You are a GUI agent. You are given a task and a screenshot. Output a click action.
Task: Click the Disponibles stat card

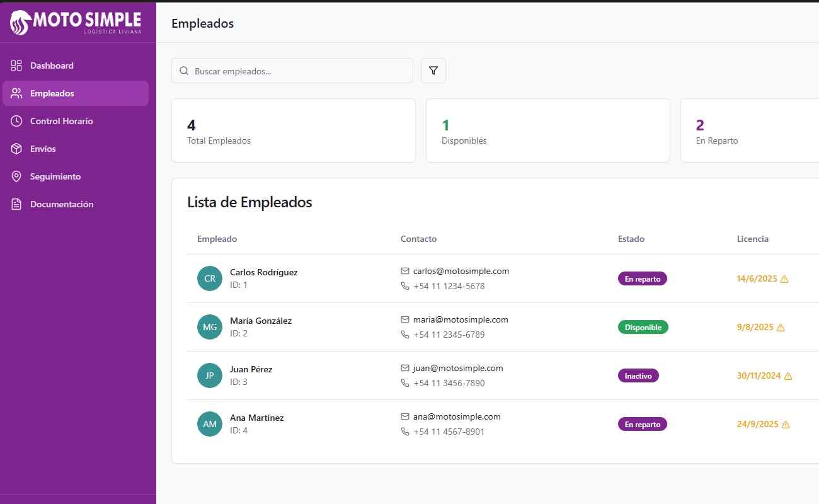[548, 130]
